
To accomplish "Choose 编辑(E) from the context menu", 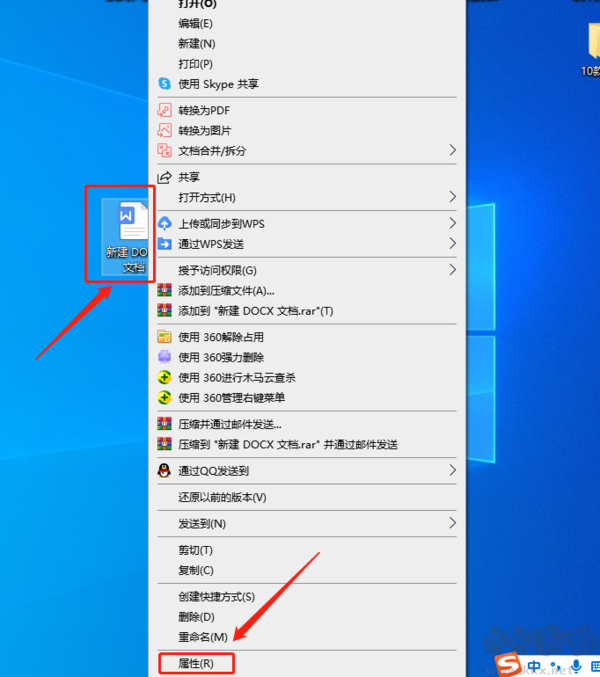I will [196, 23].
